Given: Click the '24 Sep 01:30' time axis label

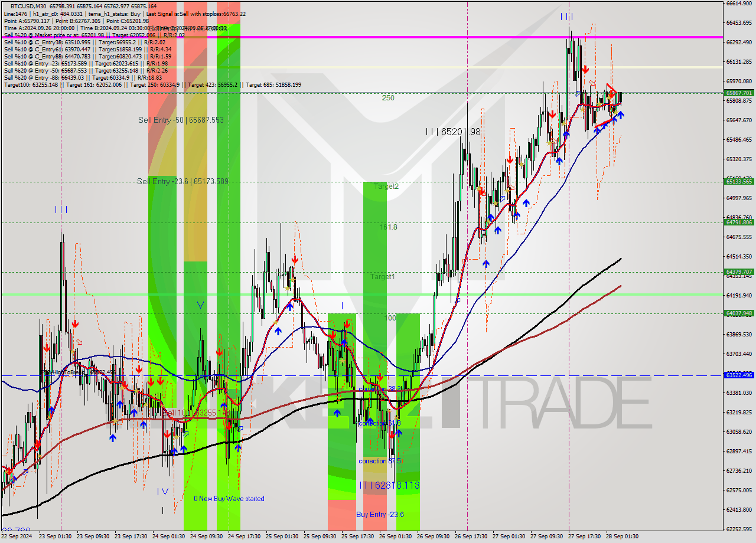Looking at the screenshot, I should pyautogui.click(x=168, y=537).
